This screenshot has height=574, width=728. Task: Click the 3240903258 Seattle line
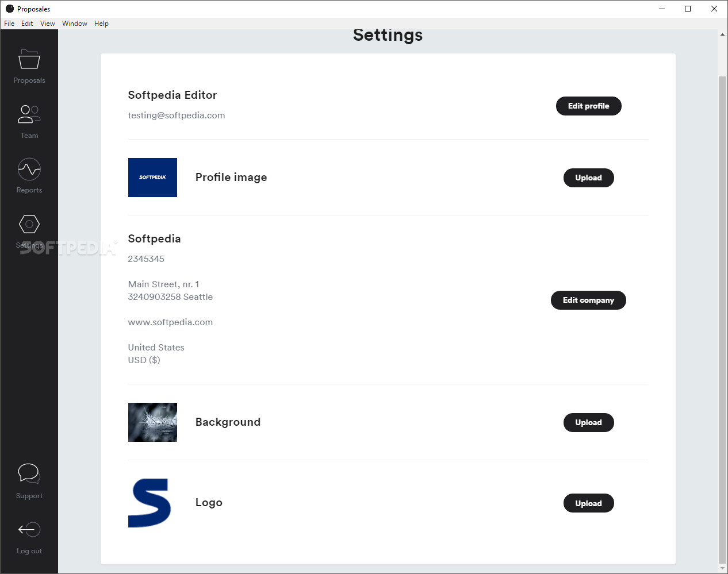coord(170,297)
